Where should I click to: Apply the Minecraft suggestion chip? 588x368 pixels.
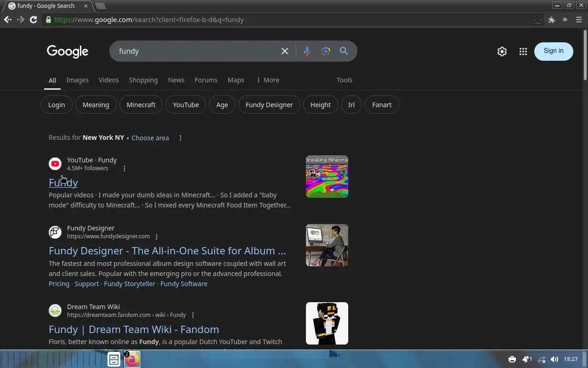pyautogui.click(x=141, y=105)
